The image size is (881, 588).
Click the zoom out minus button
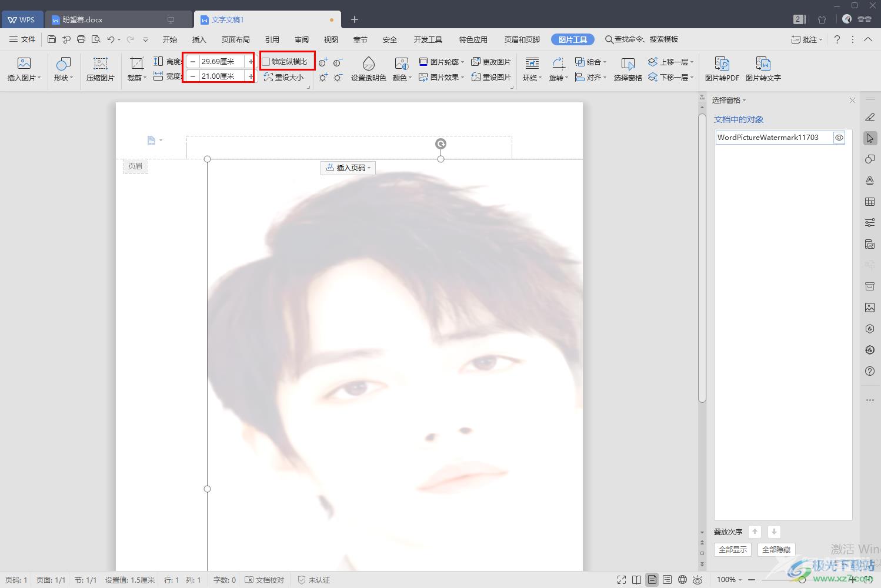(752, 580)
